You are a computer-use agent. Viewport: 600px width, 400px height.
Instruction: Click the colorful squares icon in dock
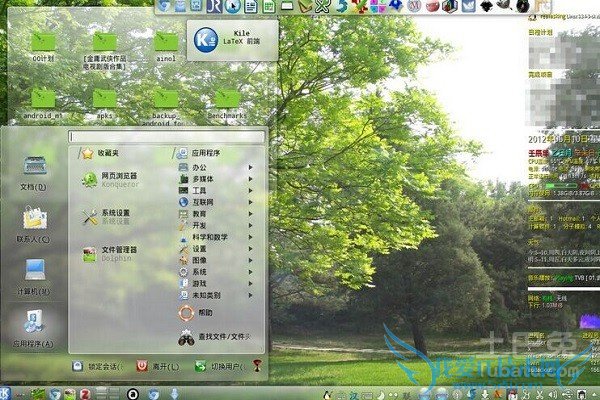tap(377, 6)
